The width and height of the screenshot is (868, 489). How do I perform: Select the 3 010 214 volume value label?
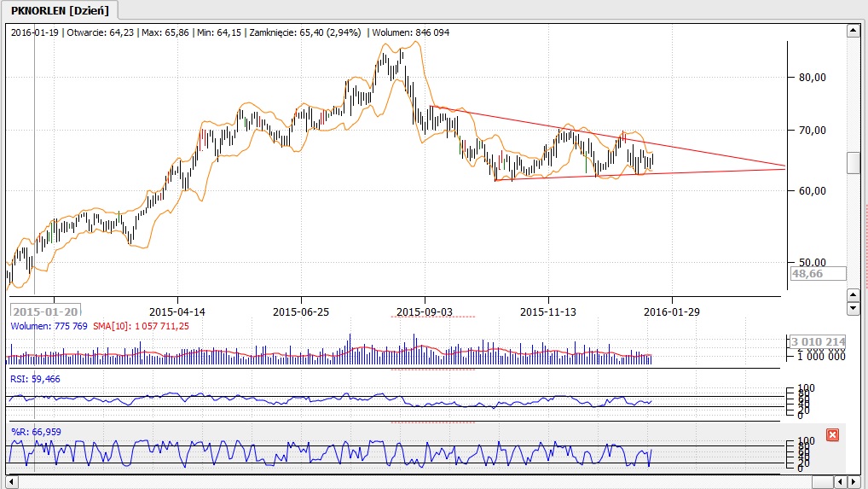point(818,341)
